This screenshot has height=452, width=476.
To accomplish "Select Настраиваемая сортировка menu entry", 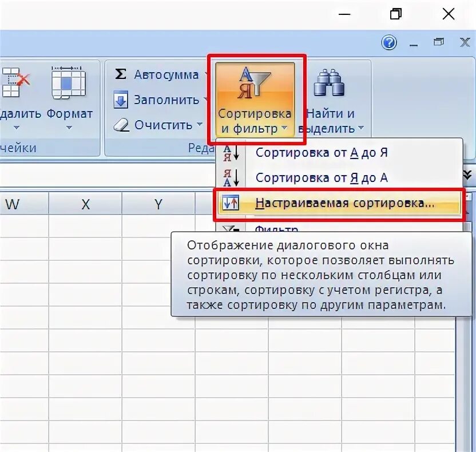I will pyautogui.click(x=339, y=203).
